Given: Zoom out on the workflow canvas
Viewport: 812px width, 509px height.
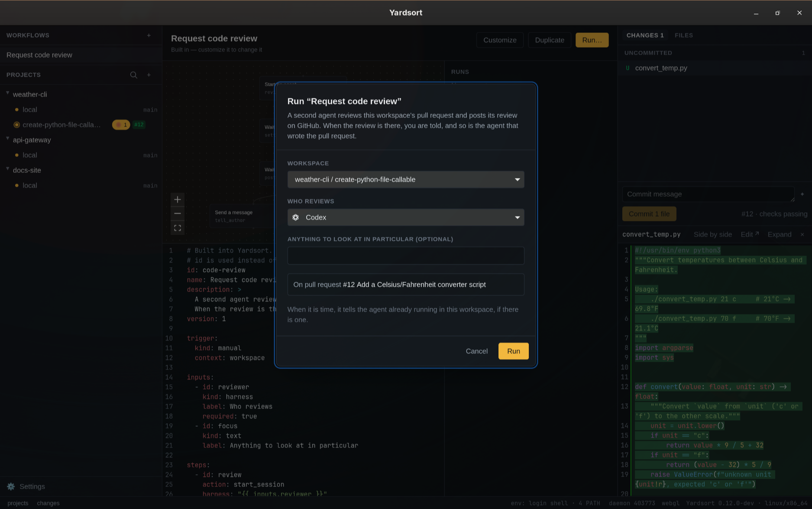Looking at the screenshot, I should (178, 214).
